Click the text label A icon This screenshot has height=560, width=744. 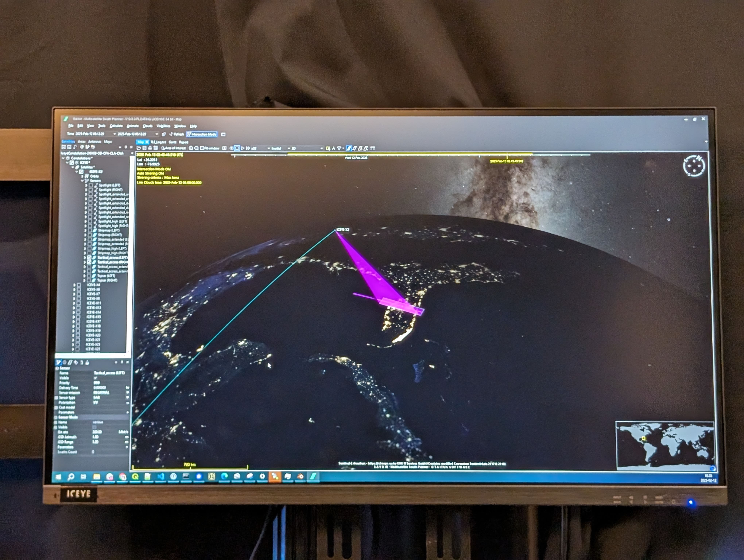click(334, 148)
